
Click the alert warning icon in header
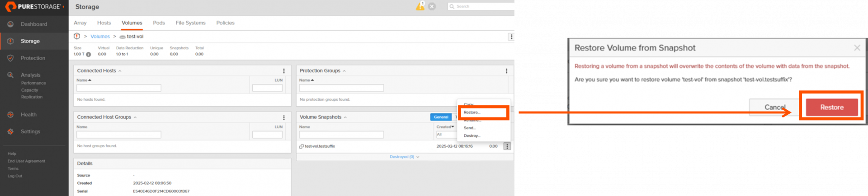[420, 6]
